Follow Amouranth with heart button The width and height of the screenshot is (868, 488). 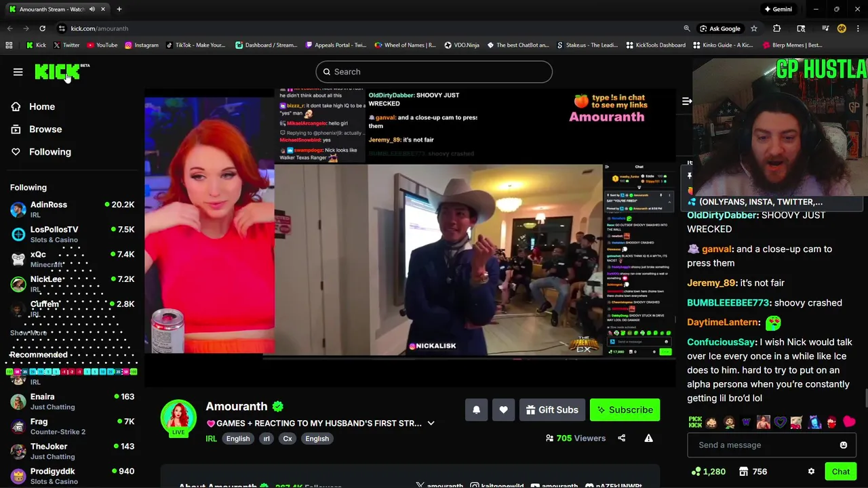coord(503,409)
